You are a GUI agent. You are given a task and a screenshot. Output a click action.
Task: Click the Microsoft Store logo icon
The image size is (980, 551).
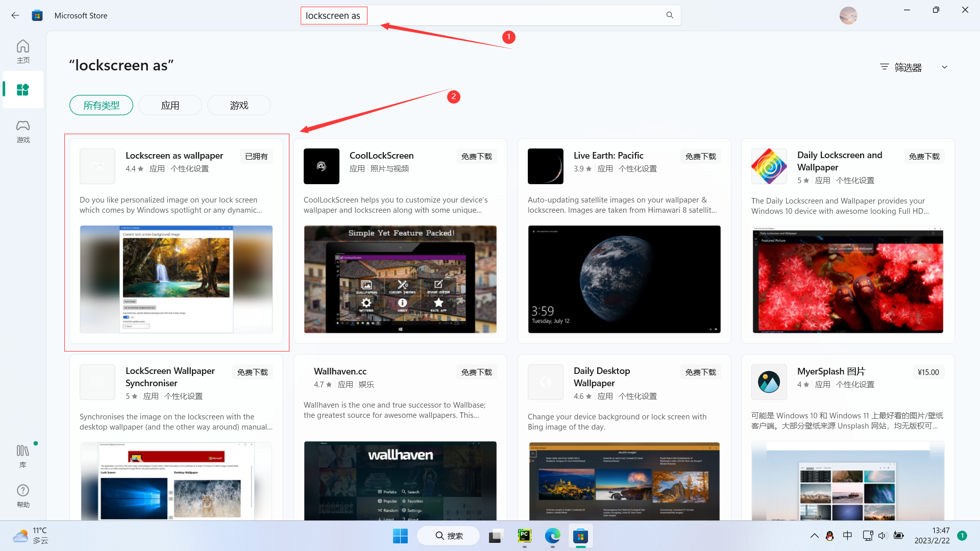coord(37,15)
